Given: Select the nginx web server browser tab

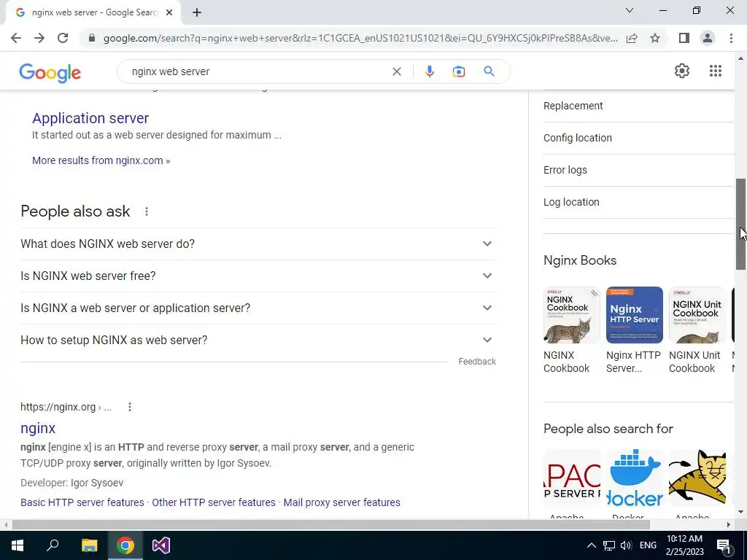Looking at the screenshot, I should 93,12.
